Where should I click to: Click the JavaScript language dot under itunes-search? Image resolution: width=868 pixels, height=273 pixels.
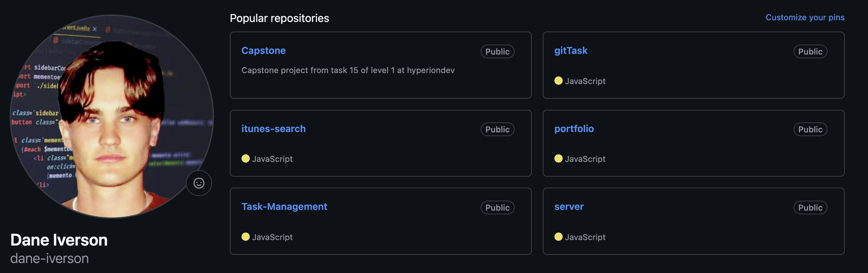246,159
